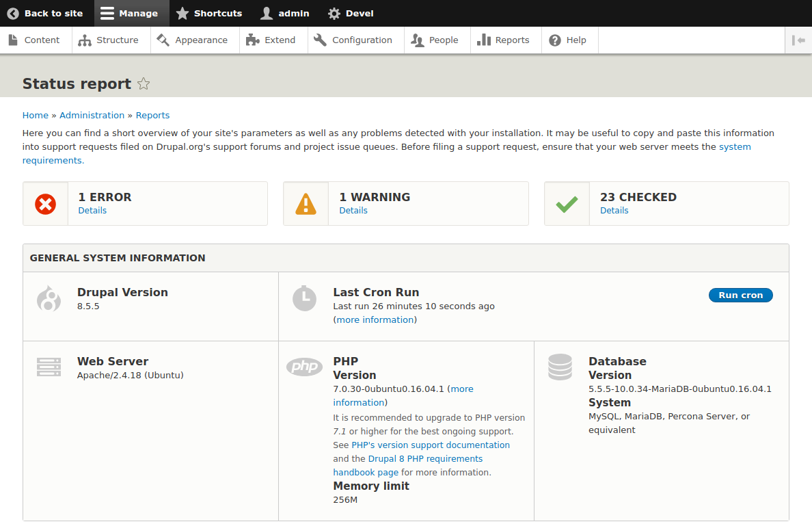Viewport: 812px width, 524px height.
Task: Select the Shortcuts toolbar tab
Action: tap(208, 14)
